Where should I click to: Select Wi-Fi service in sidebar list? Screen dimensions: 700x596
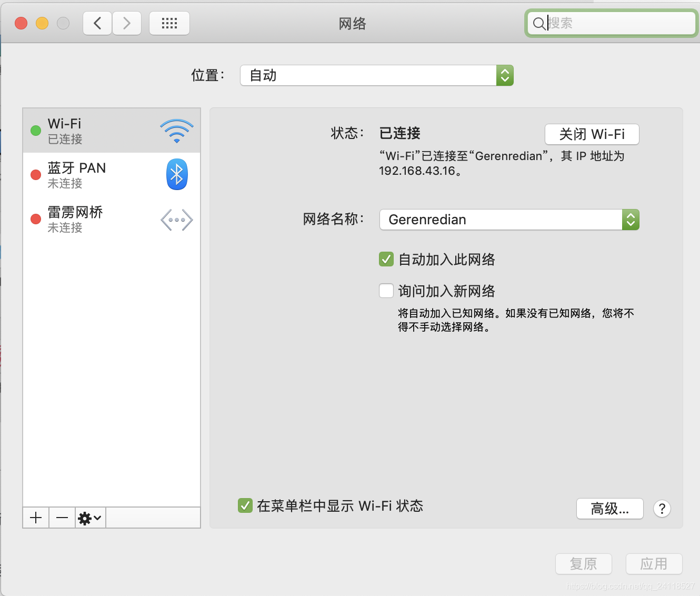click(112, 131)
